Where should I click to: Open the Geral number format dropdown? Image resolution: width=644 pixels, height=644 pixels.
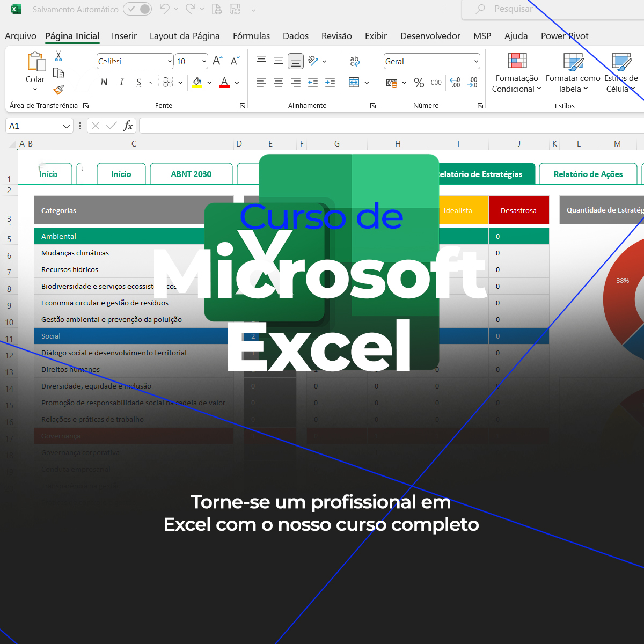tap(476, 62)
